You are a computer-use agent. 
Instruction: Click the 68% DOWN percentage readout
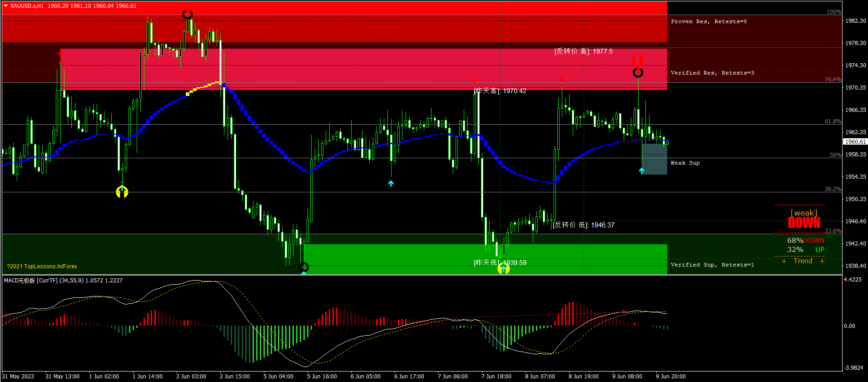805,241
